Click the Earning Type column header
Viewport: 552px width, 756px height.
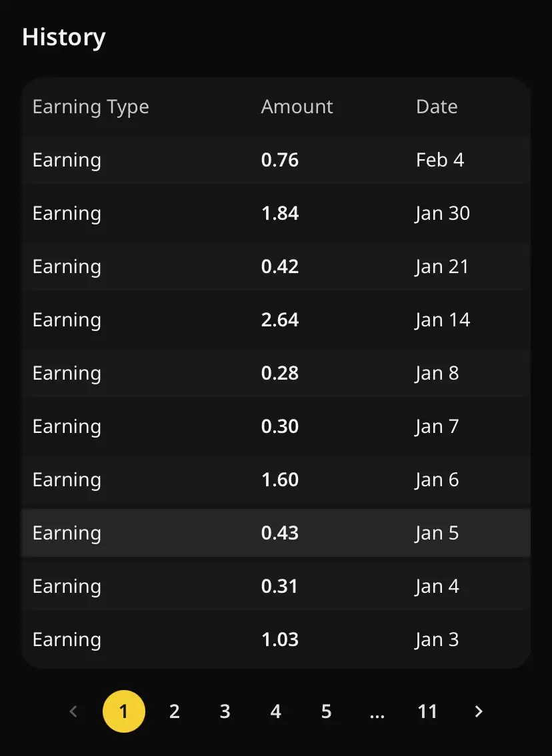click(91, 107)
